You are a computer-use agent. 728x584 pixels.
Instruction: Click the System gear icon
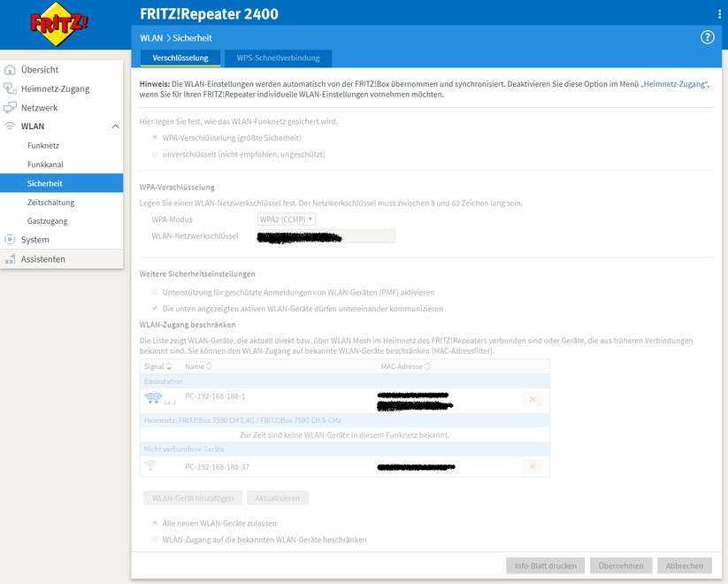pos(11,240)
